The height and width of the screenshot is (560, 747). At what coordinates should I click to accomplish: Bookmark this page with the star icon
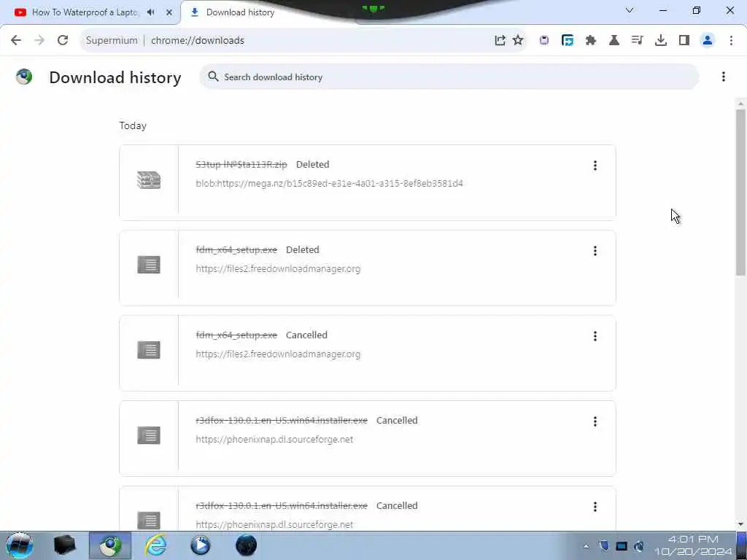click(518, 41)
